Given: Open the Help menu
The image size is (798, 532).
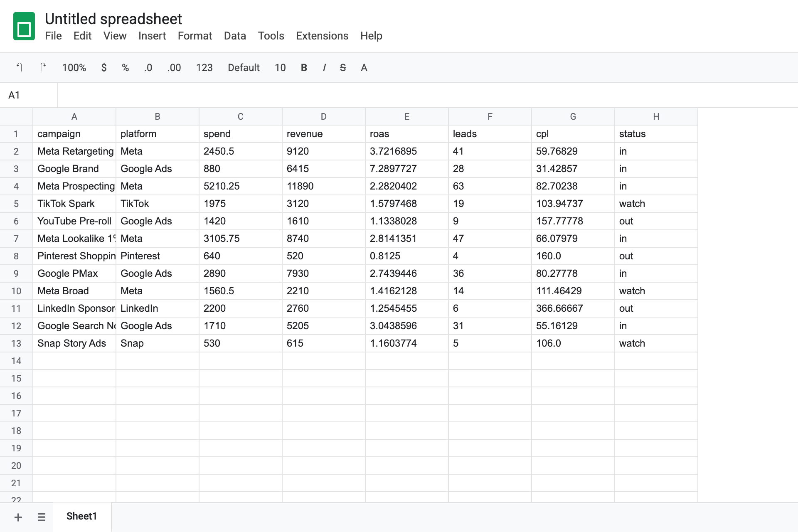Looking at the screenshot, I should [371, 36].
